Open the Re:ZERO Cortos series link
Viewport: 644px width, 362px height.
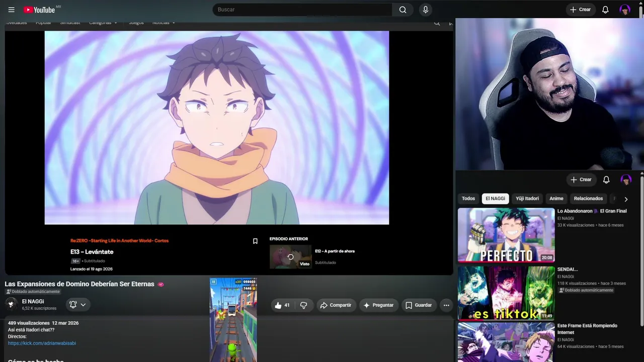point(119,241)
